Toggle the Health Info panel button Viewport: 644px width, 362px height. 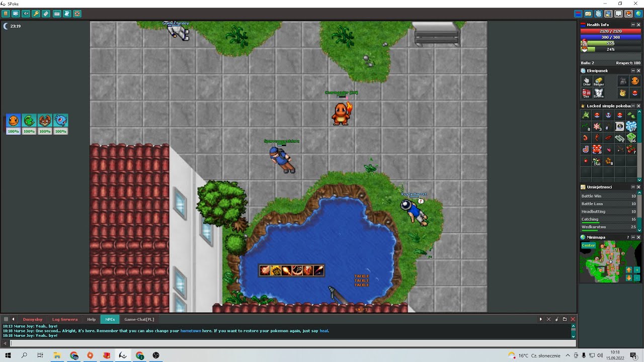[579, 14]
